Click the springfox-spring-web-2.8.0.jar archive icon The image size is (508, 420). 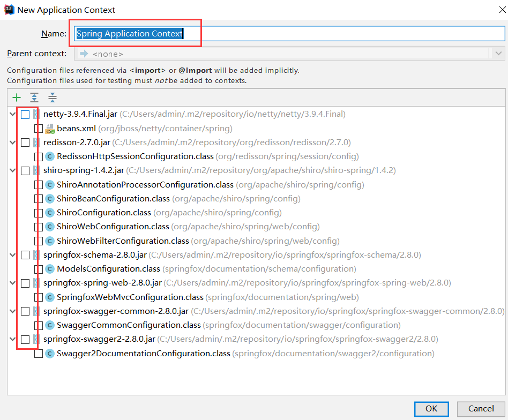click(36, 283)
